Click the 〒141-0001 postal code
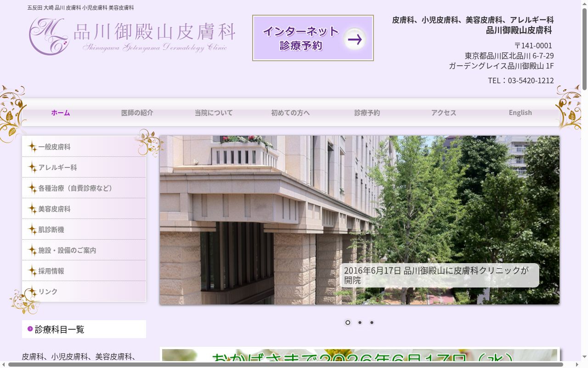The image size is (588, 368). click(533, 46)
